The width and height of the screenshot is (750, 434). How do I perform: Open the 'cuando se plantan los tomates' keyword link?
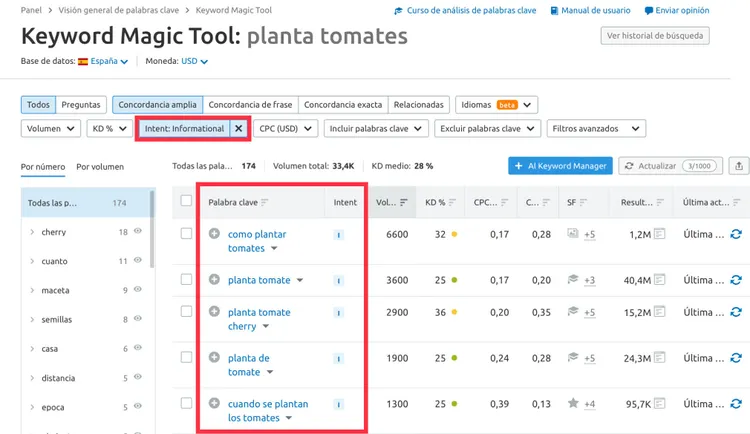pyautogui.click(x=268, y=411)
